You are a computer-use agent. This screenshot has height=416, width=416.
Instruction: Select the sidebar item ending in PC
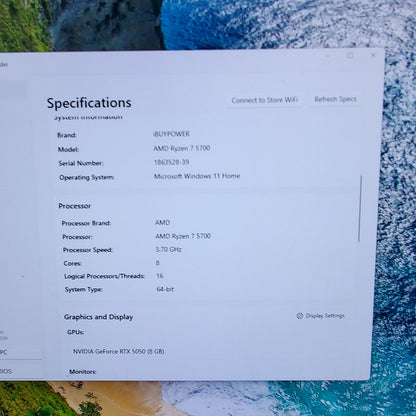[4, 352]
